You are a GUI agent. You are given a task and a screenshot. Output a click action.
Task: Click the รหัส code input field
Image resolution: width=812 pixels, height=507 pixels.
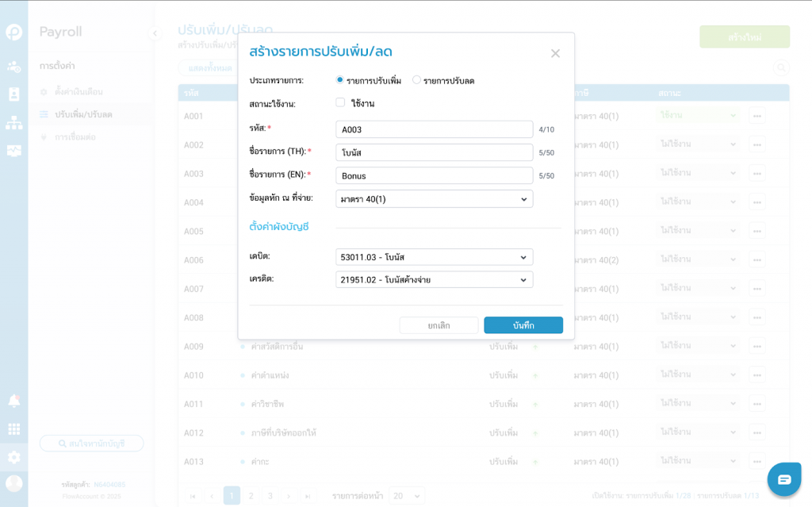434,129
